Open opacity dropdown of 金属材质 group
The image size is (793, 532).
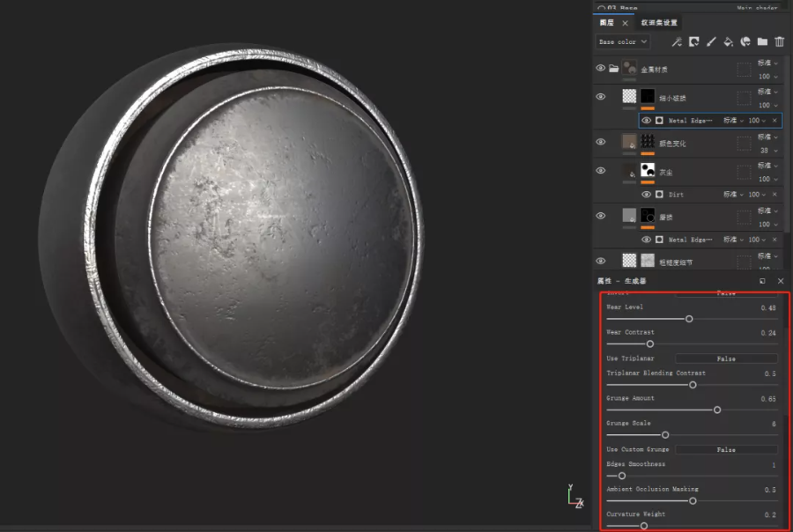pyautogui.click(x=767, y=77)
